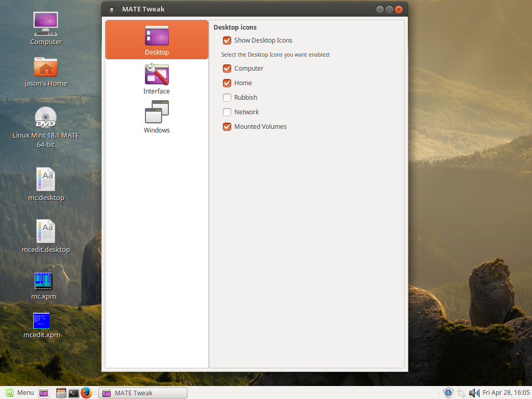The image size is (532, 399).
Task: Disable the Computer desktop icon checkbox
Action: pyautogui.click(x=227, y=69)
